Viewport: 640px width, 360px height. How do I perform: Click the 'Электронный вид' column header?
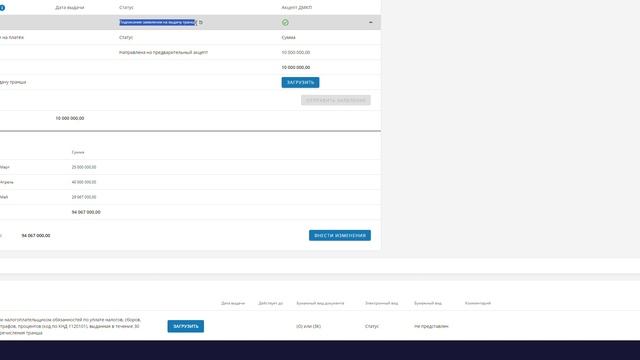pyautogui.click(x=381, y=303)
